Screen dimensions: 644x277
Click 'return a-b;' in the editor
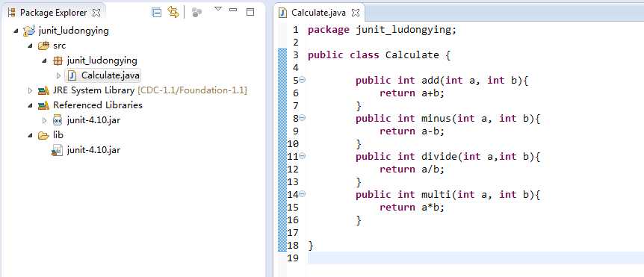412,131
